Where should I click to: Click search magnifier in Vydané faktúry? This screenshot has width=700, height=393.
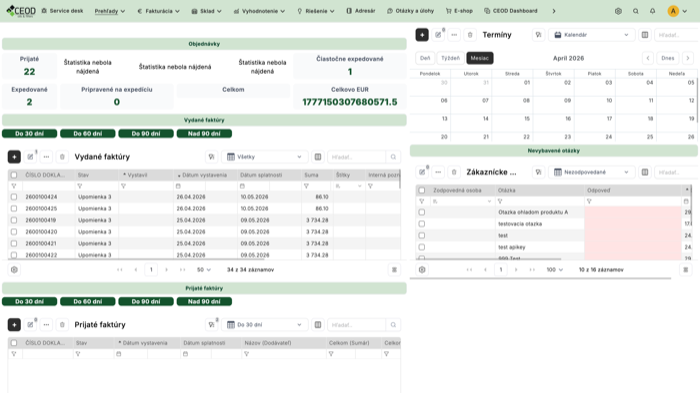[x=393, y=157]
